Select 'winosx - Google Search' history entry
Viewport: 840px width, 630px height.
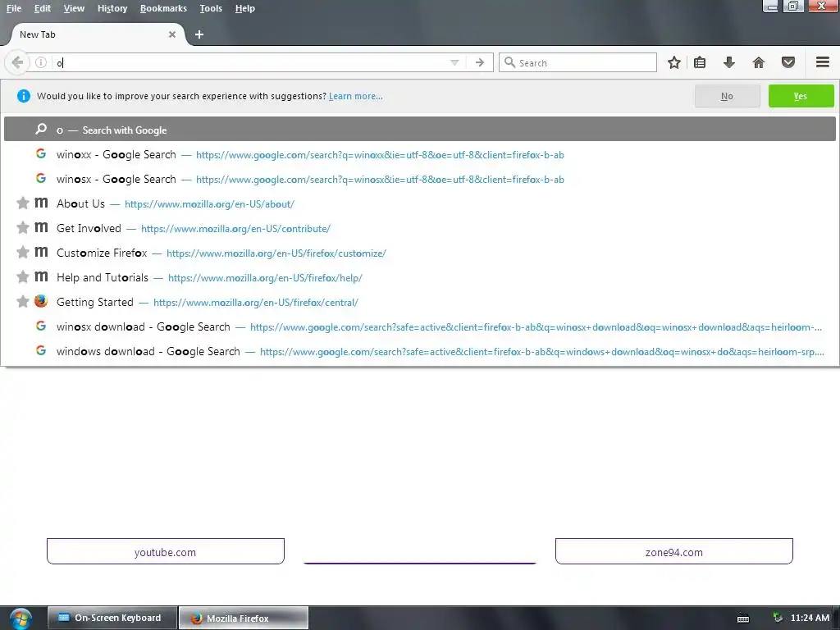(419, 180)
